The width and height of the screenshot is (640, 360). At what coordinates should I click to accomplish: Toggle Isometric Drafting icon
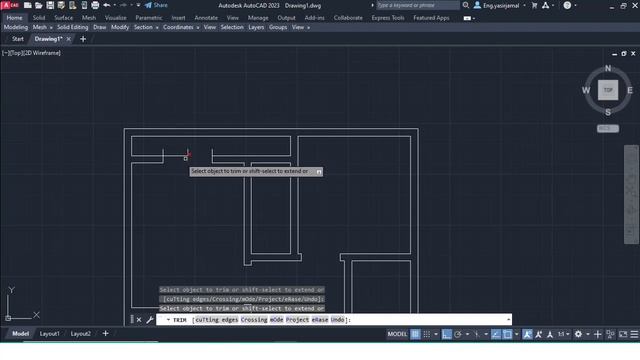point(477,334)
